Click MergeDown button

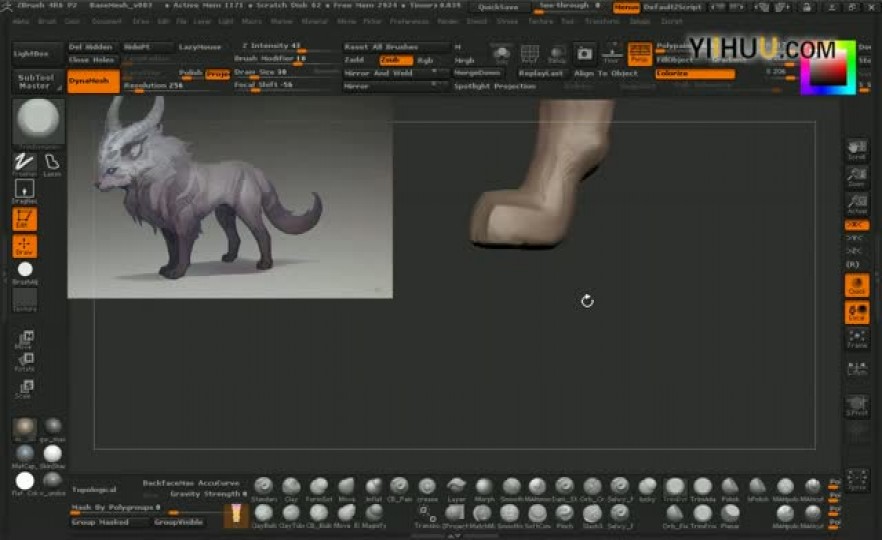coord(478,73)
